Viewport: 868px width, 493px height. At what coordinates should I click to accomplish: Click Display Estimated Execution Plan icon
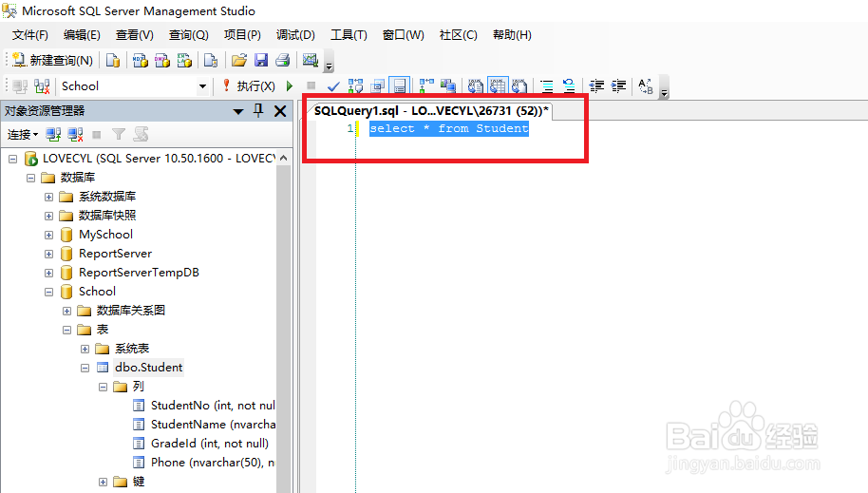click(355, 85)
